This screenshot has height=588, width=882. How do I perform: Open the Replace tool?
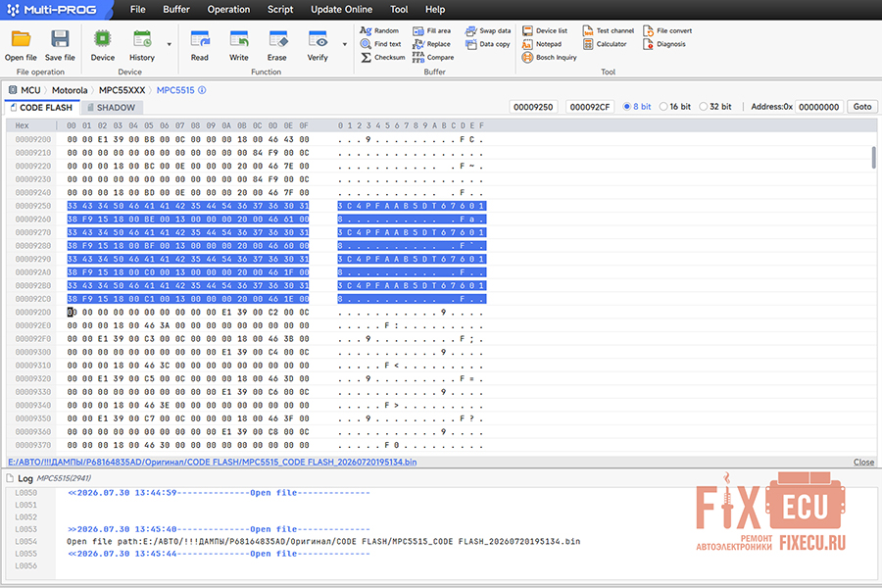coord(431,44)
